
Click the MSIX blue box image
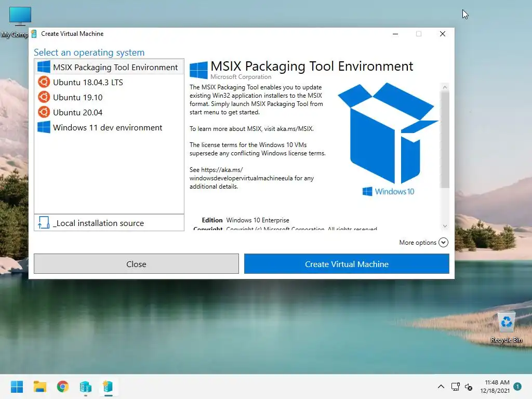[x=388, y=133]
